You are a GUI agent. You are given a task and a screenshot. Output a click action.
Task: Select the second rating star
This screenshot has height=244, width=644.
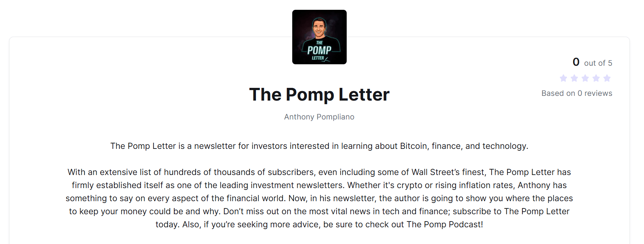(x=574, y=78)
